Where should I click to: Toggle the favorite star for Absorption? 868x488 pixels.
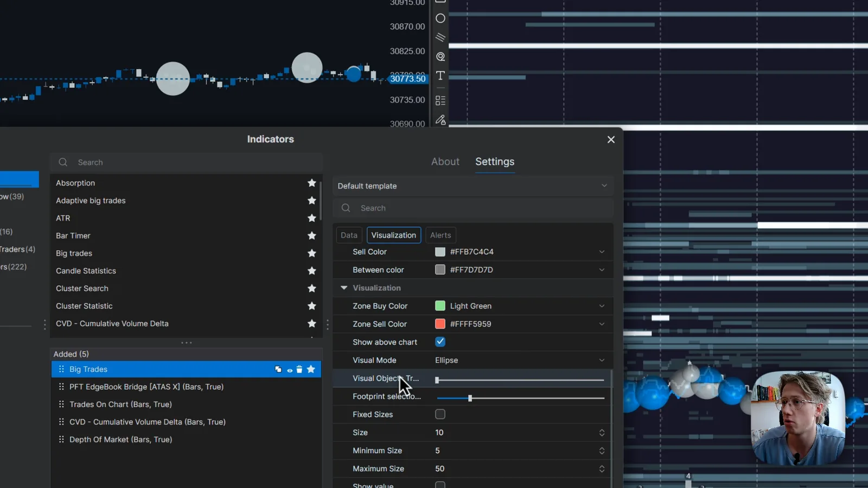pyautogui.click(x=312, y=183)
